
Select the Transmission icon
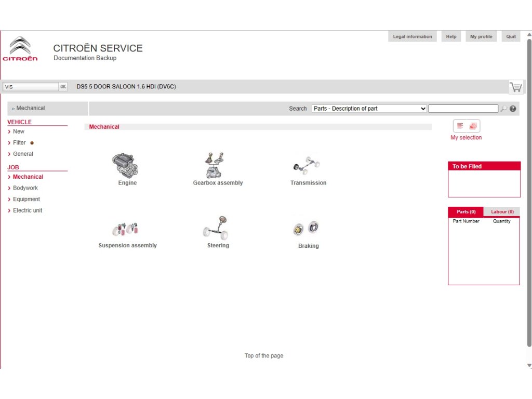[307, 166]
